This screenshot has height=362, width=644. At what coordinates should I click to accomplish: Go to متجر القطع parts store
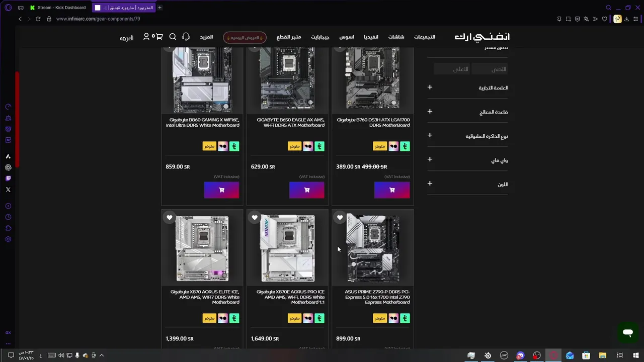click(x=289, y=37)
